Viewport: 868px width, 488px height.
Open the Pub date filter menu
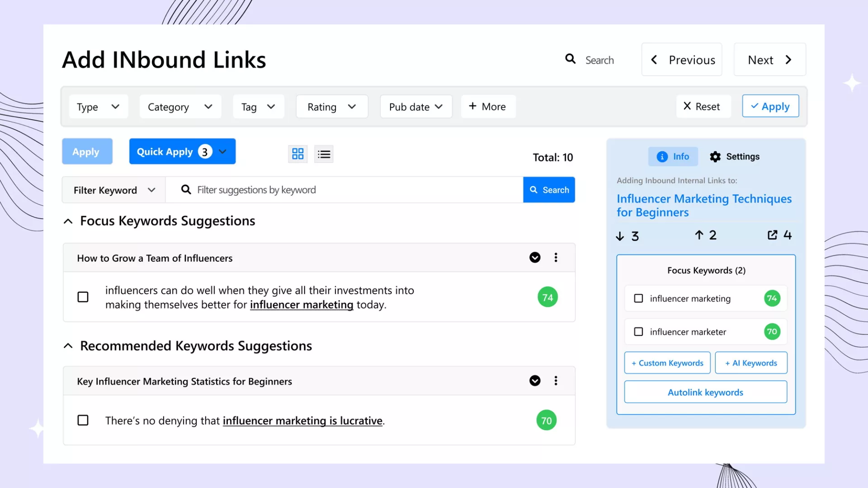pyautogui.click(x=415, y=107)
